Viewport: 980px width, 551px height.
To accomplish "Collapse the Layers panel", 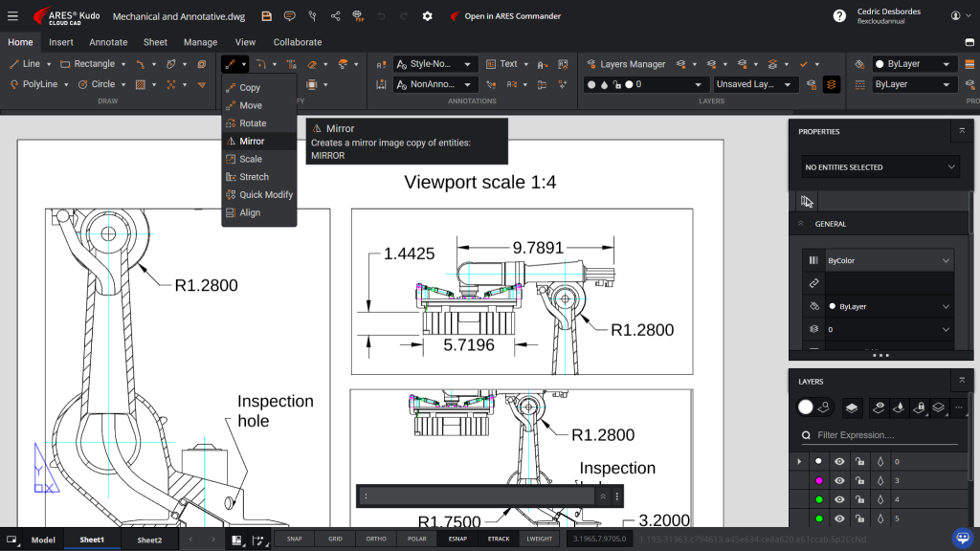I will click(x=962, y=381).
